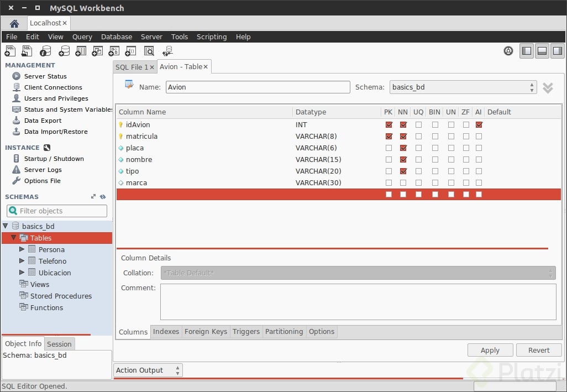Open the Triggers tab
This screenshot has width=567, height=392.
pyautogui.click(x=246, y=332)
